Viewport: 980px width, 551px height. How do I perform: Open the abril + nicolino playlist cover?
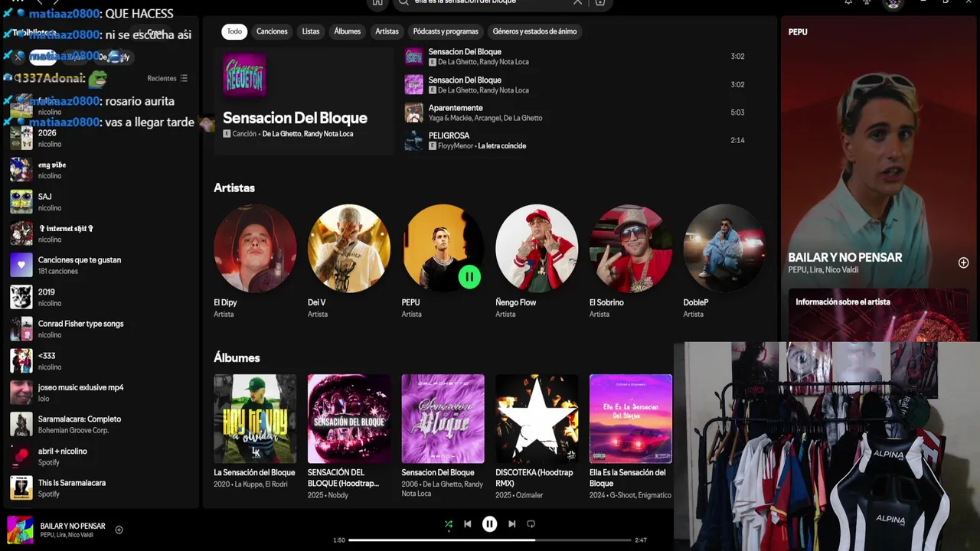(x=21, y=456)
